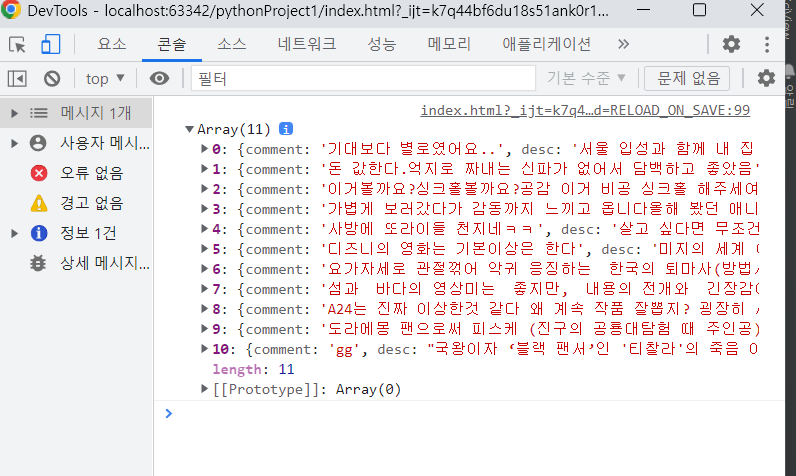Clear the console with the ban icon
Screen dimensions: 796x476
pos(52,79)
